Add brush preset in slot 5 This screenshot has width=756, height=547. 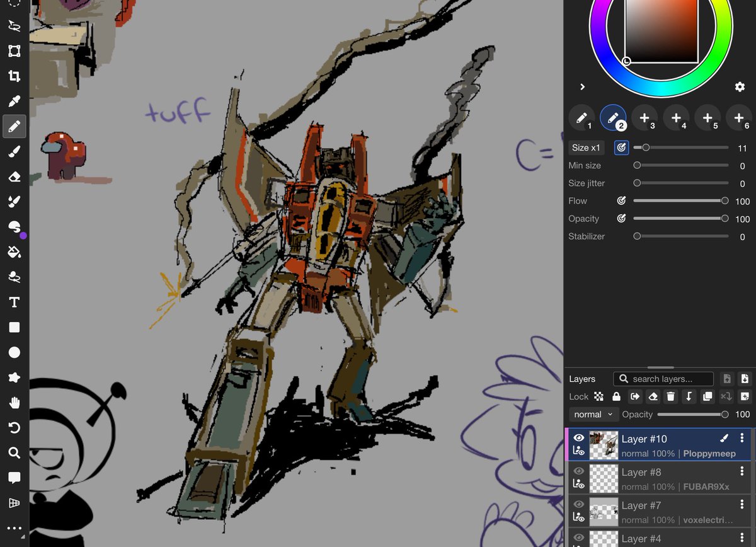click(x=707, y=118)
